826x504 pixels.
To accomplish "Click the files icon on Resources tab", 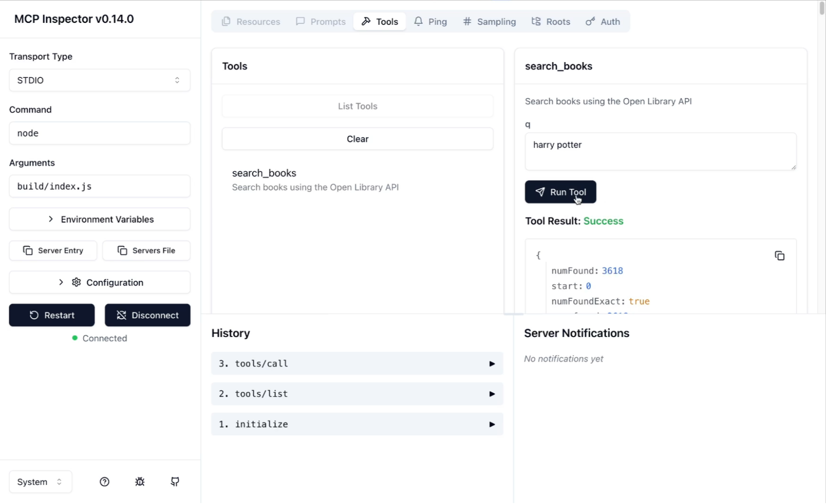I will pyautogui.click(x=226, y=21).
